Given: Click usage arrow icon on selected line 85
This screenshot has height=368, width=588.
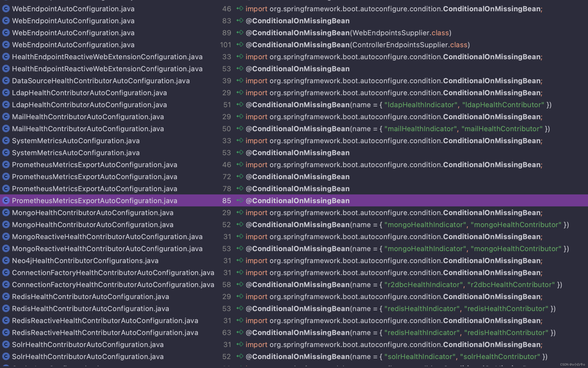Looking at the screenshot, I should (240, 200).
